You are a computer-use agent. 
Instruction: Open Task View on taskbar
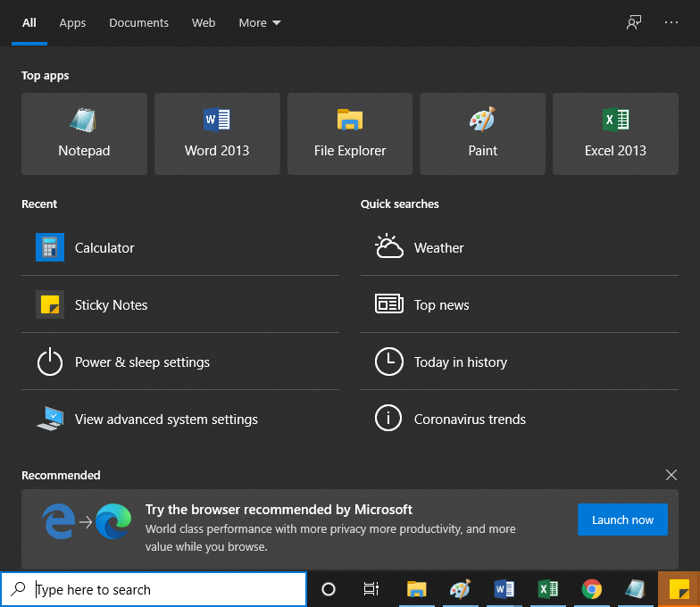pos(371,589)
